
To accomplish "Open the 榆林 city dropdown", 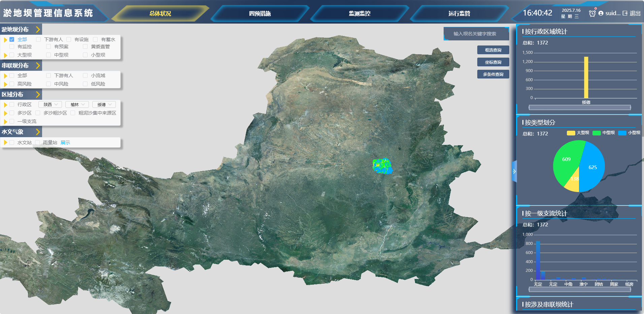I will tap(77, 105).
